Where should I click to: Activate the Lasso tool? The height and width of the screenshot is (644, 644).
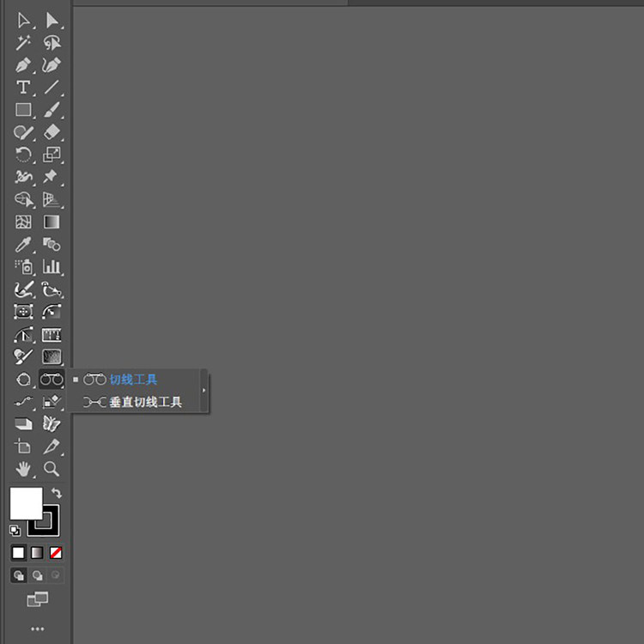coord(52,43)
